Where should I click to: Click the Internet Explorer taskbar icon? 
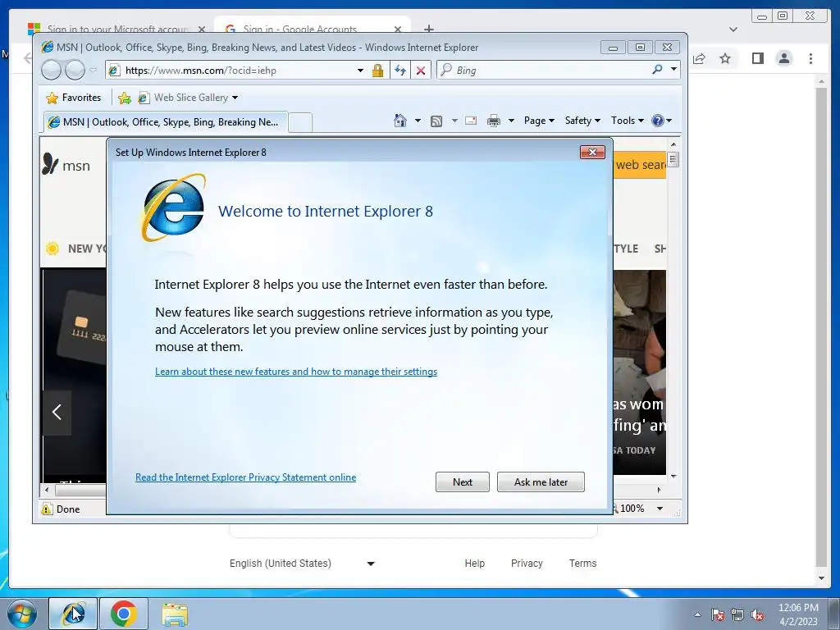point(73,614)
